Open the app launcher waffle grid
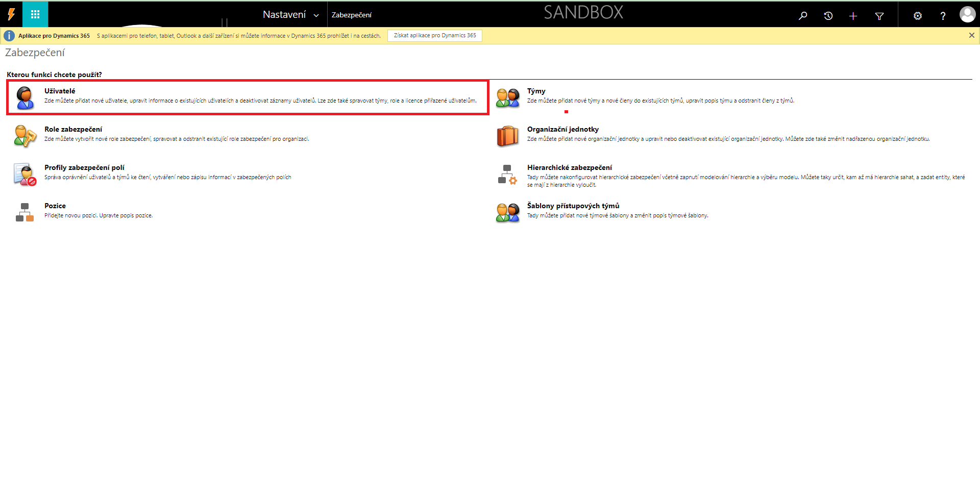 point(35,15)
